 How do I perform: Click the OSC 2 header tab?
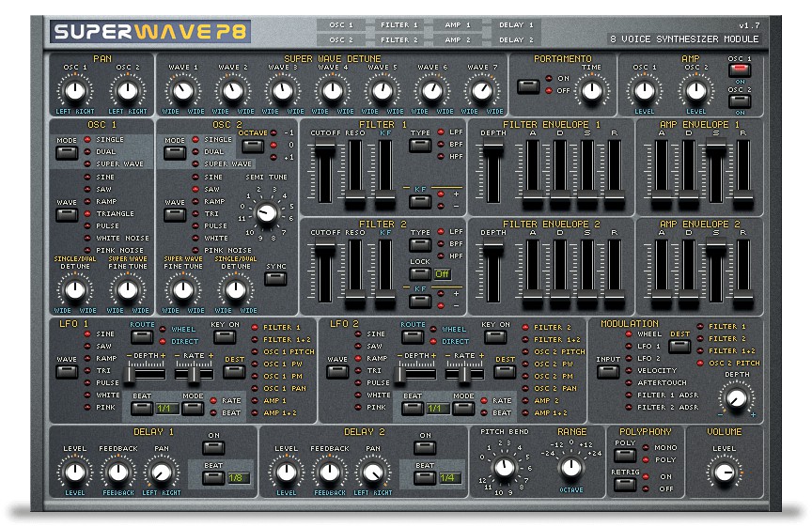tap(340, 39)
